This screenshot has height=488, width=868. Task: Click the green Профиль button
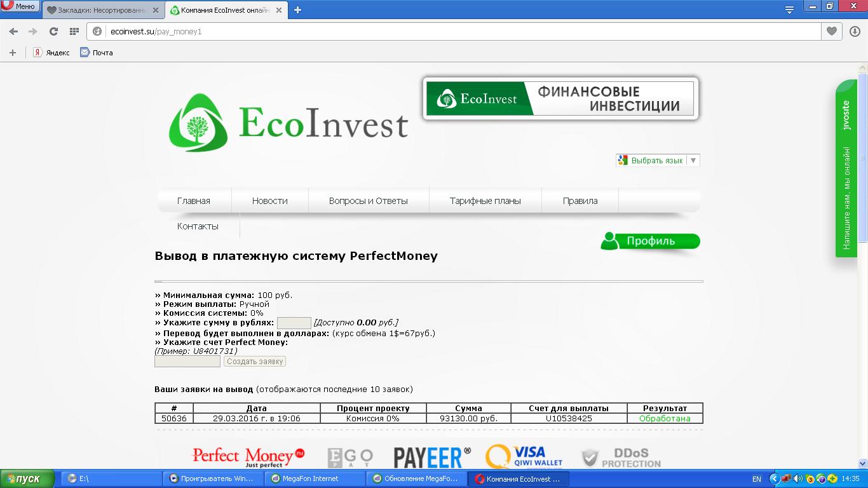(650, 241)
